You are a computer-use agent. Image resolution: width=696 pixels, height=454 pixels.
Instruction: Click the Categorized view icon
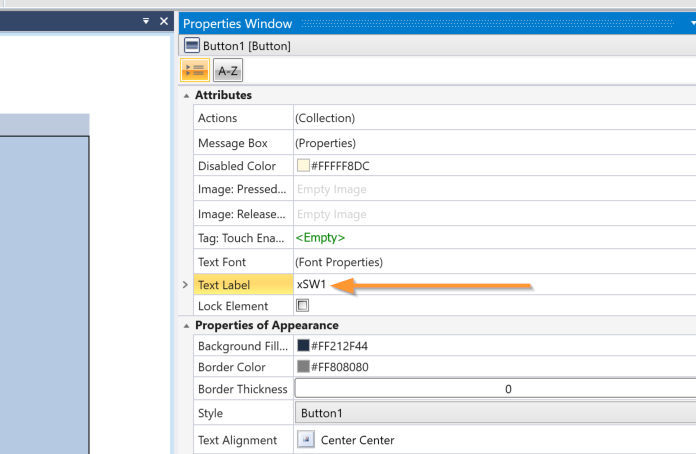click(x=194, y=70)
